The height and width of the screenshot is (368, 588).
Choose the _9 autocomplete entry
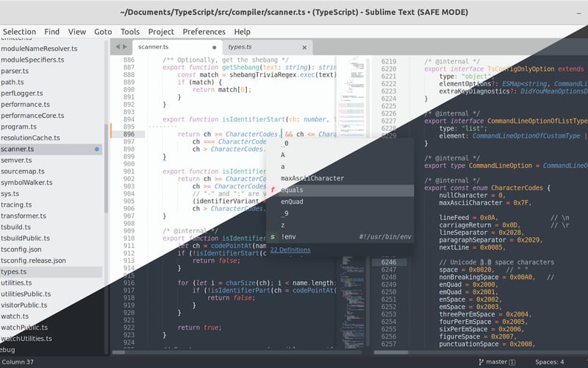tap(340, 213)
